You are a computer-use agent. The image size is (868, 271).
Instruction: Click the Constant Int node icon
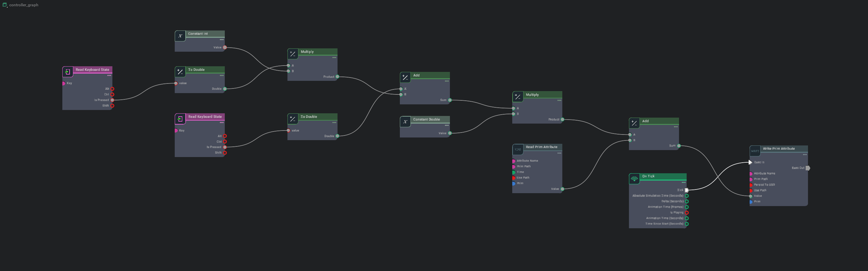click(x=180, y=36)
